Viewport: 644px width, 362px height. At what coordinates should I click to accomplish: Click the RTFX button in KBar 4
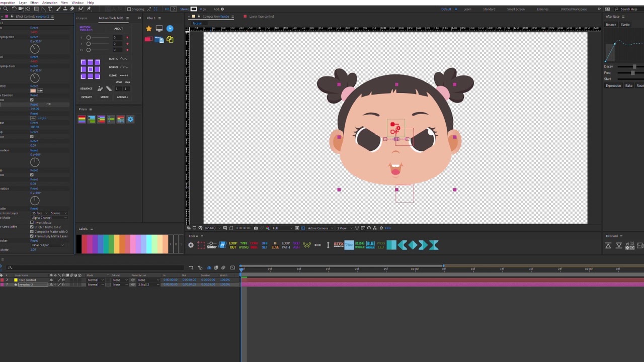pyautogui.click(x=339, y=245)
